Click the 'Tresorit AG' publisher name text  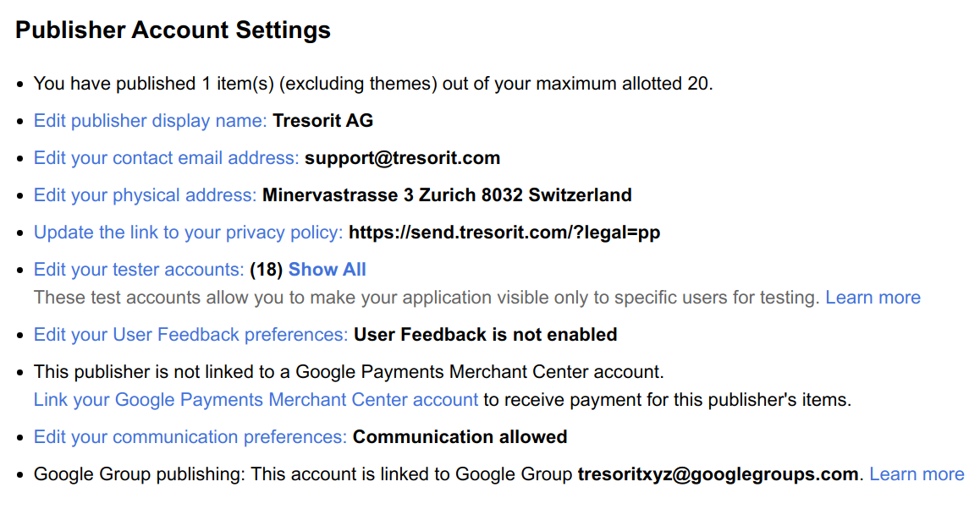(x=322, y=121)
